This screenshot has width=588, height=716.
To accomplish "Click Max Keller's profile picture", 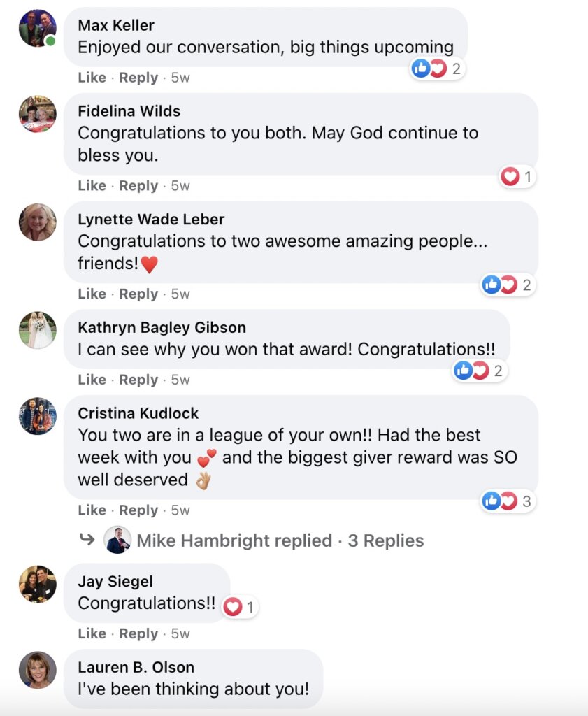I will (37, 29).
